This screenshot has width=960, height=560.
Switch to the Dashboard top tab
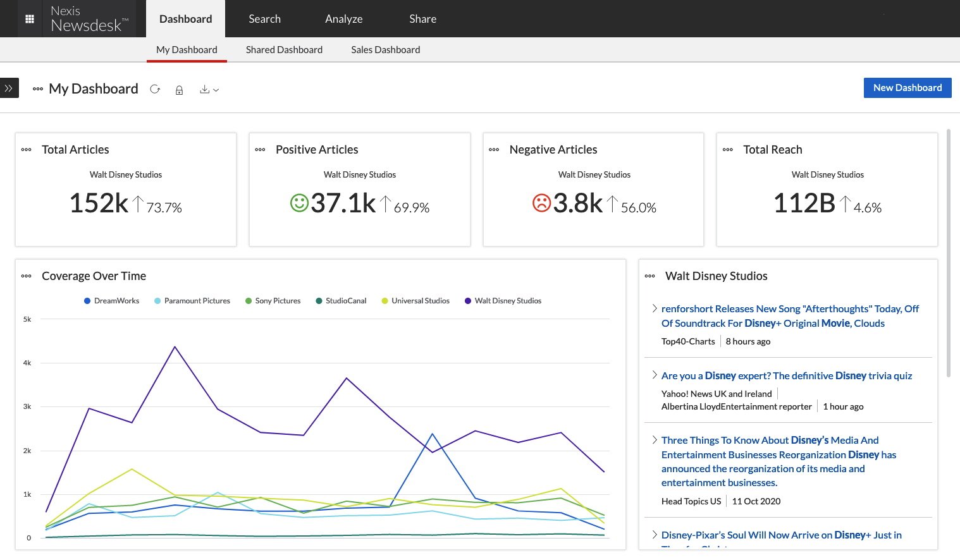point(185,19)
